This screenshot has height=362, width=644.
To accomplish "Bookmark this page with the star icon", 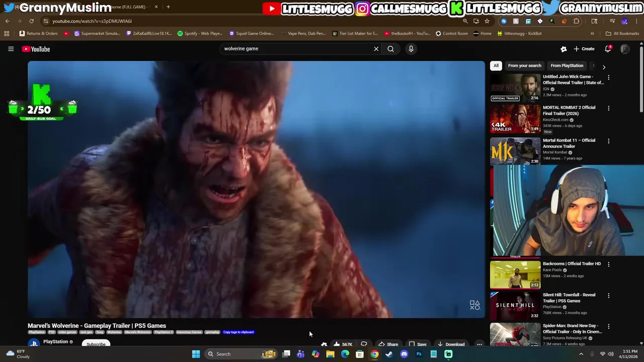I will point(487,21).
